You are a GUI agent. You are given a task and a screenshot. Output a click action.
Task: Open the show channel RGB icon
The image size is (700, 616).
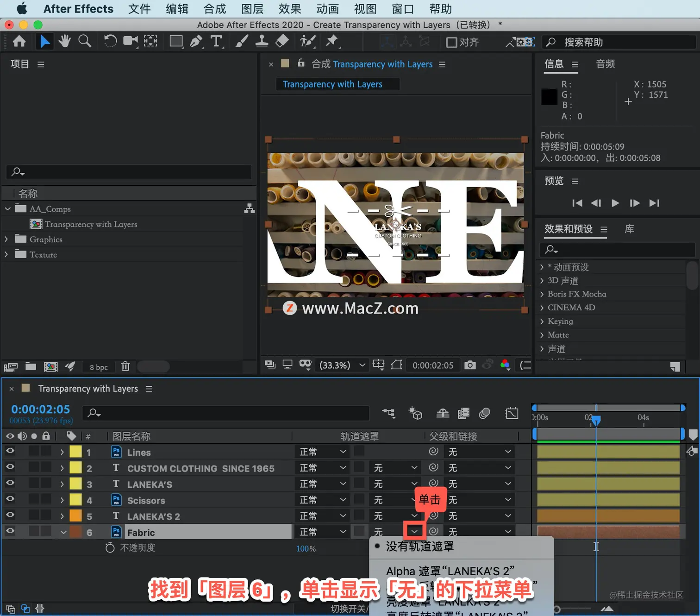pos(505,365)
